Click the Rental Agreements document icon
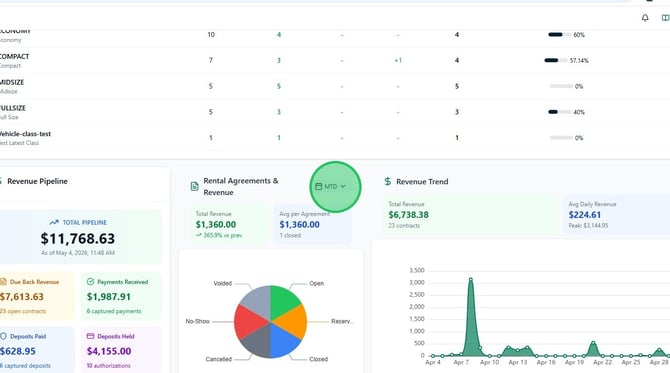Image resolution: width=670 pixels, height=373 pixels. (x=194, y=186)
